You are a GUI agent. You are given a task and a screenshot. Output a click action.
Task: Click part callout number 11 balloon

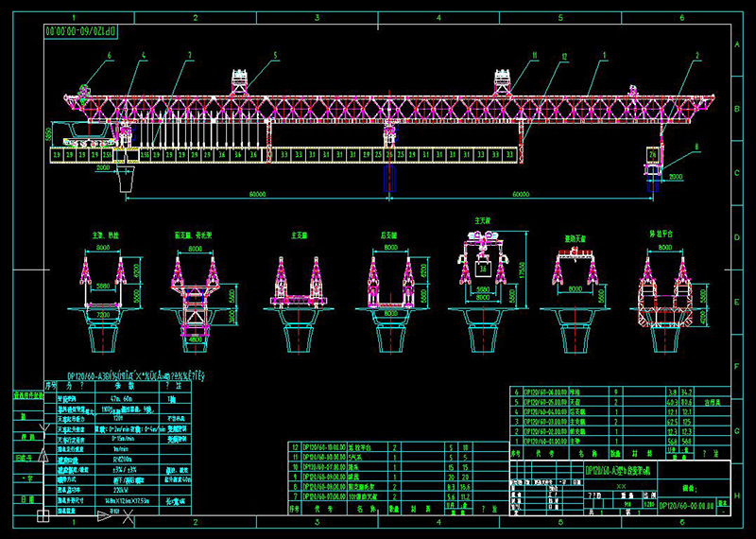click(x=534, y=57)
